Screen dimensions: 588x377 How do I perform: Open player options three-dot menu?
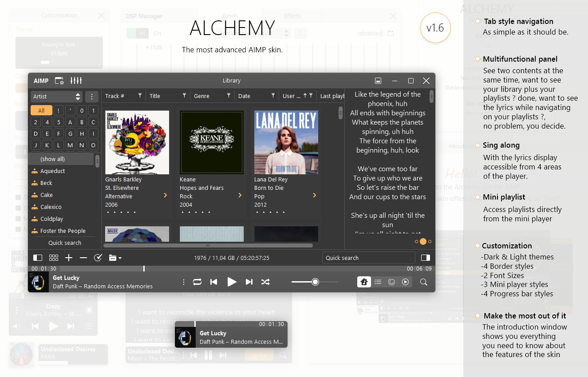click(183, 282)
